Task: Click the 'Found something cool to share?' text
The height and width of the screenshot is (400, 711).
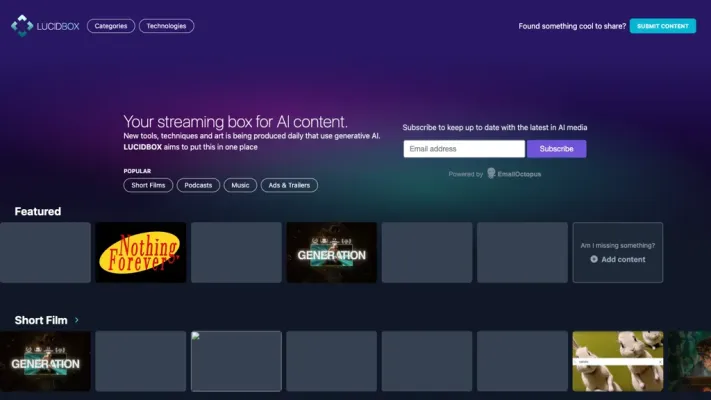Action: click(x=572, y=26)
